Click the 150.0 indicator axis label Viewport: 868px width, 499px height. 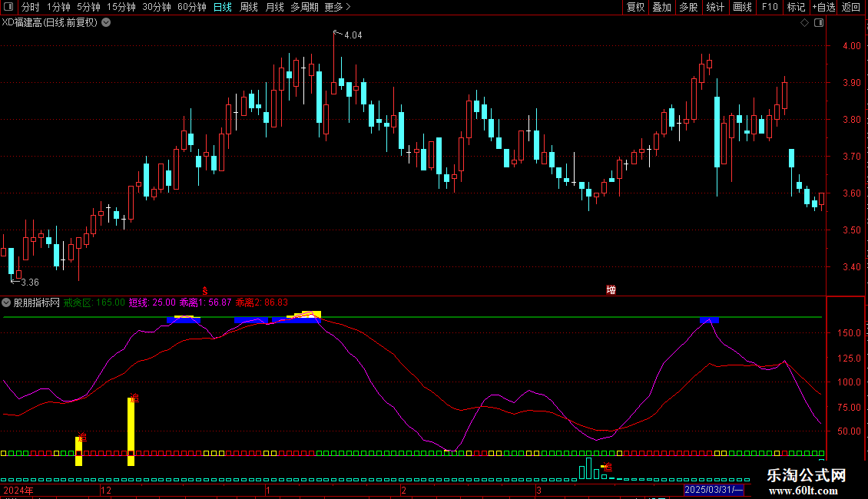pos(849,333)
